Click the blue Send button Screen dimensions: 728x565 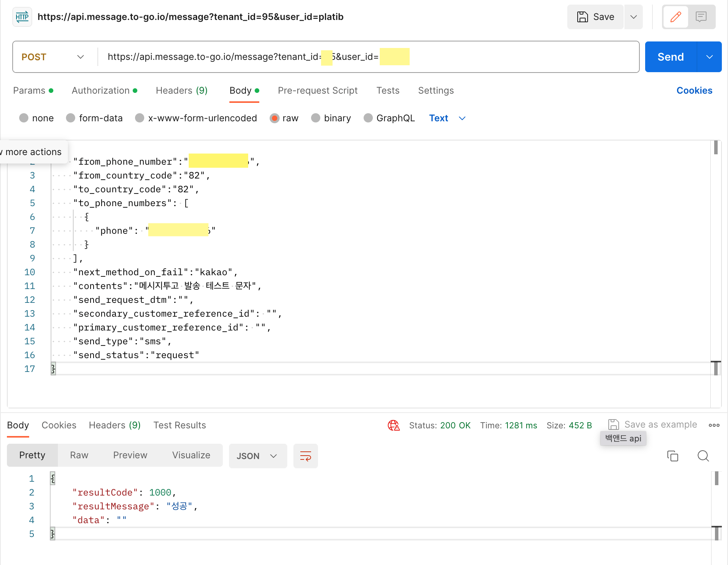(x=670, y=57)
